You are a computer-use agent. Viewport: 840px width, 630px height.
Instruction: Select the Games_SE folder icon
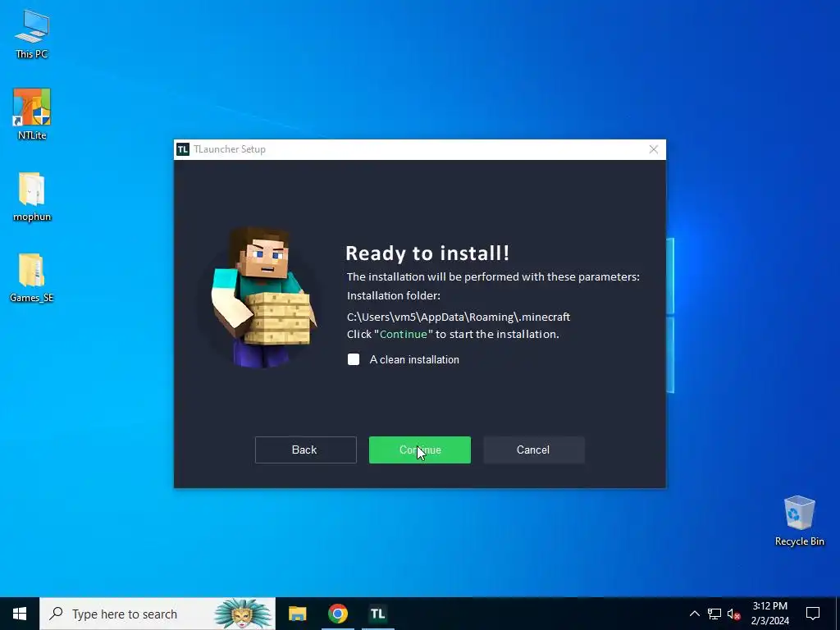click(32, 277)
